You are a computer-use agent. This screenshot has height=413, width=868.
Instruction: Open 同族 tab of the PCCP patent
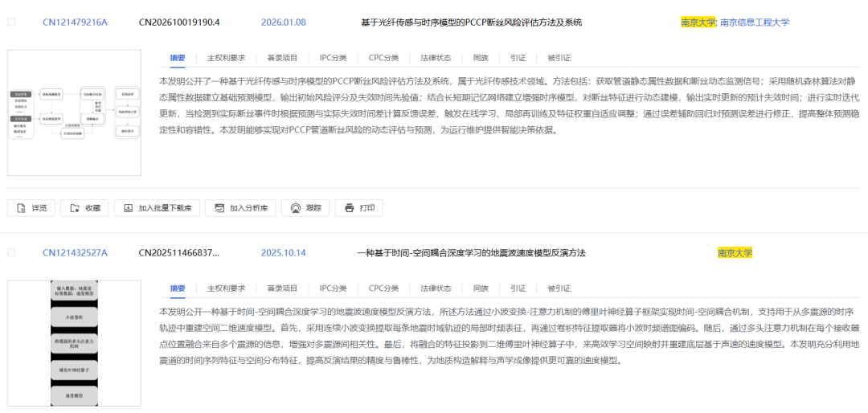(x=481, y=58)
